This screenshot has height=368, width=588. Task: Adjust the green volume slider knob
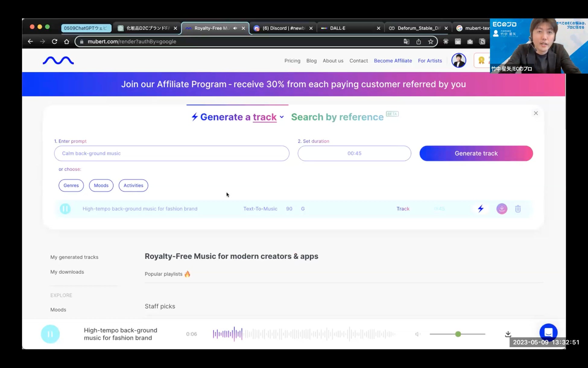pyautogui.click(x=458, y=334)
